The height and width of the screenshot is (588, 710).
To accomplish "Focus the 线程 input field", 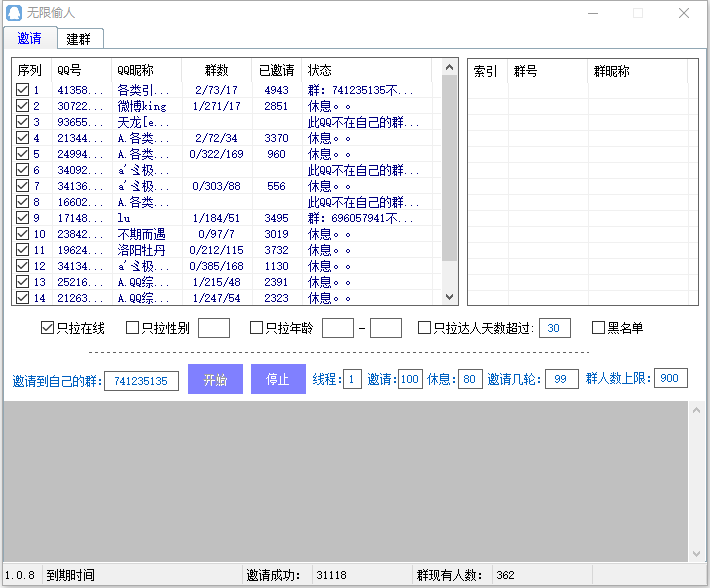I will point(352,379).
